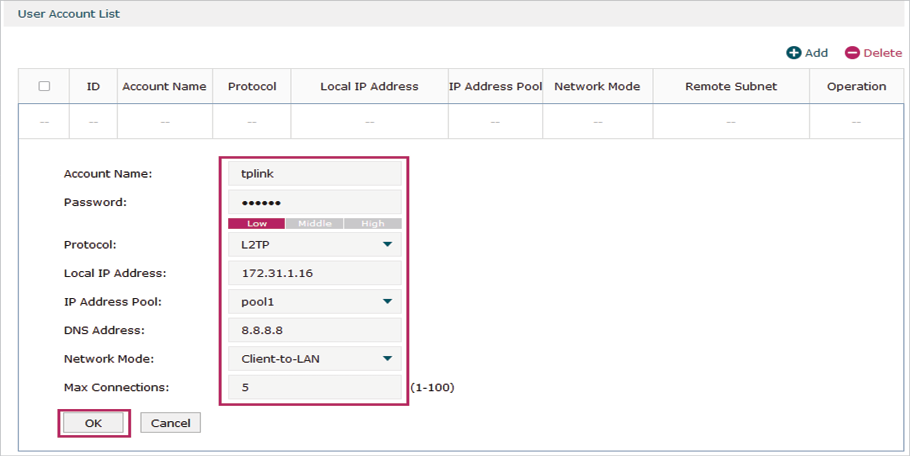Expand the IP Address Pool dropdown
The height and width of the screenshot is (456, 910).
314,301
